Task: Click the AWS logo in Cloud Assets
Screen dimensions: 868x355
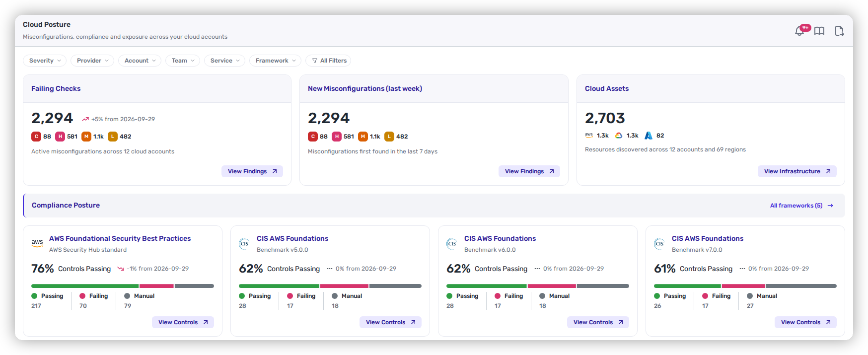Action: [589, 135]
